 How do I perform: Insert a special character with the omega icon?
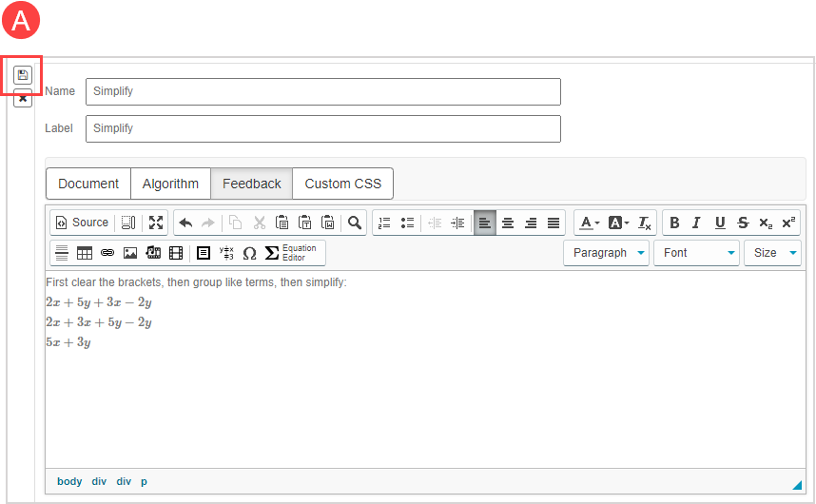pos(249,253)
